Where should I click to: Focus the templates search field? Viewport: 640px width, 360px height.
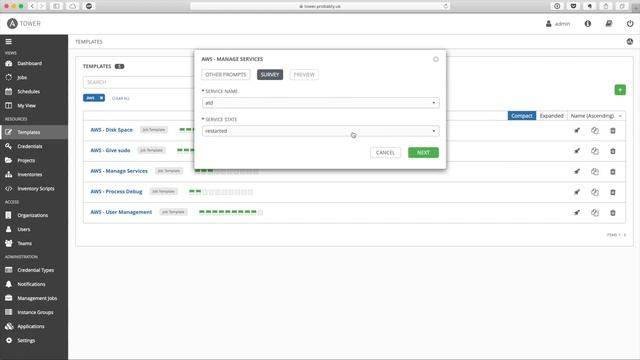coord(138,82)
